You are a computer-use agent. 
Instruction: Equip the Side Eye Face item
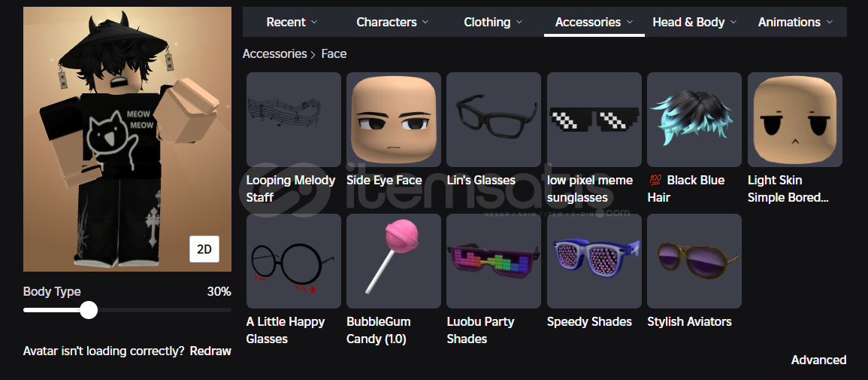click(394, 120)
